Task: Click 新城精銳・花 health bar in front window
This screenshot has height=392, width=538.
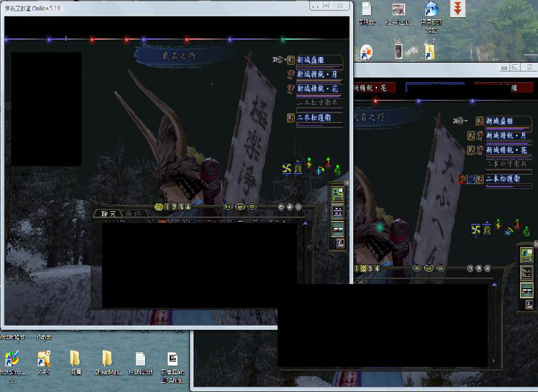Action: tap(319, 96)
